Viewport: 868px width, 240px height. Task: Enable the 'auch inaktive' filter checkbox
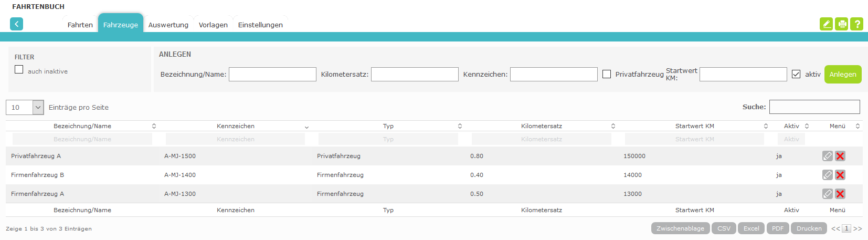pyautogui.click(x=19, y=70)
